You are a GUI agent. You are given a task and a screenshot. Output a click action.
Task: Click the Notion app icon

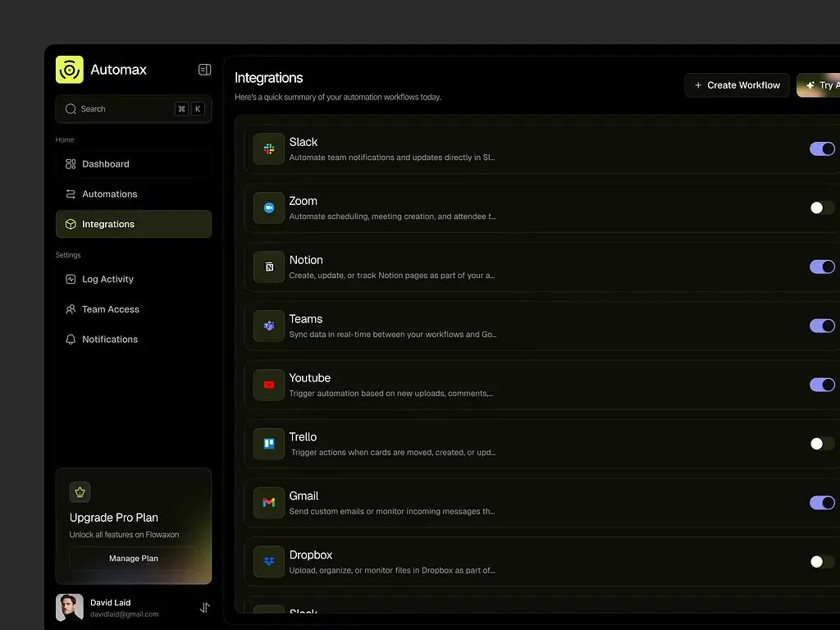(269, 267)
